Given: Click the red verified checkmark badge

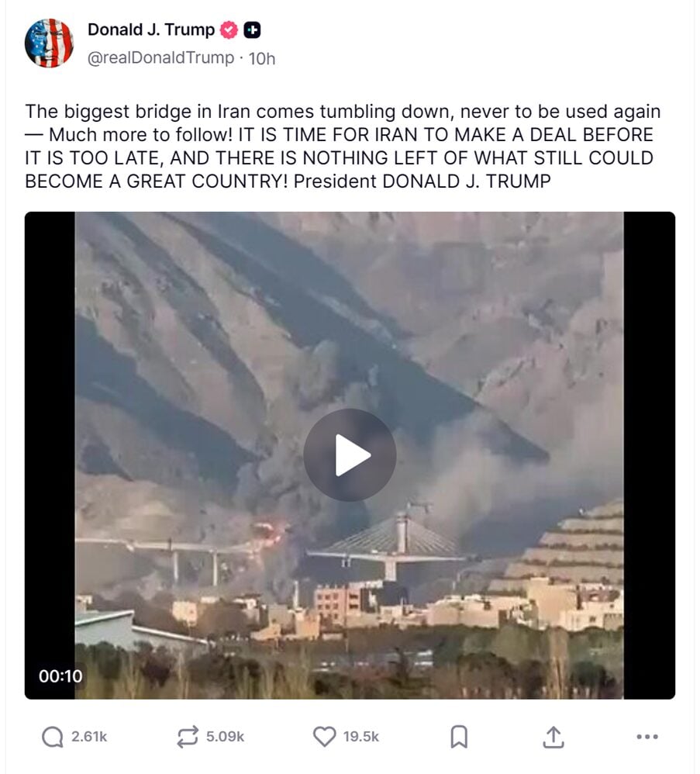Looking at the screenshot, I should (x=229, y=30).
